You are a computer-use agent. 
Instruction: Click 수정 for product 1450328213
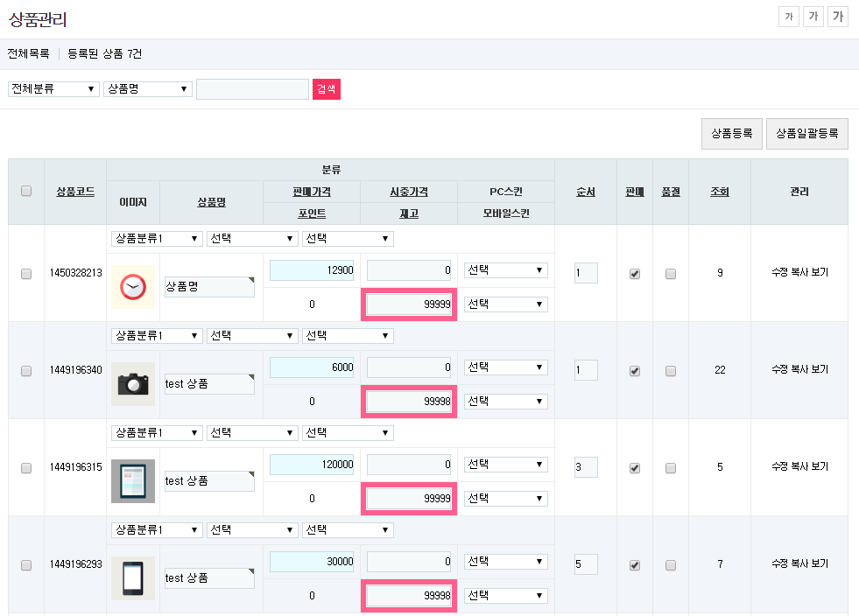point(779,272)
